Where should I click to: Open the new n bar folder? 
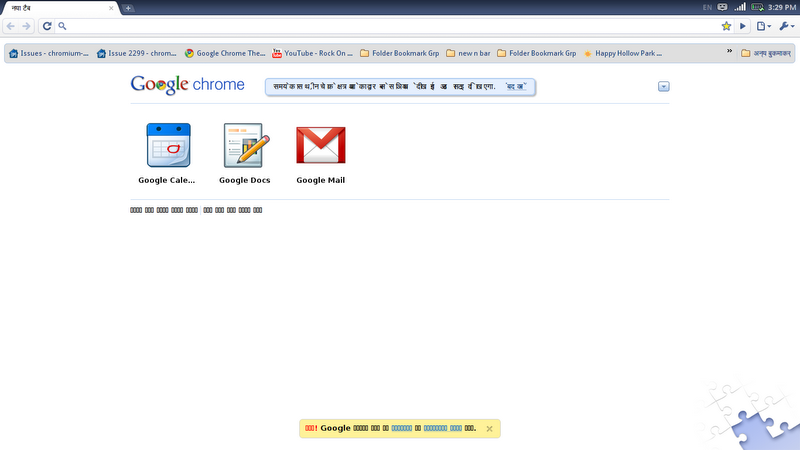468,53
